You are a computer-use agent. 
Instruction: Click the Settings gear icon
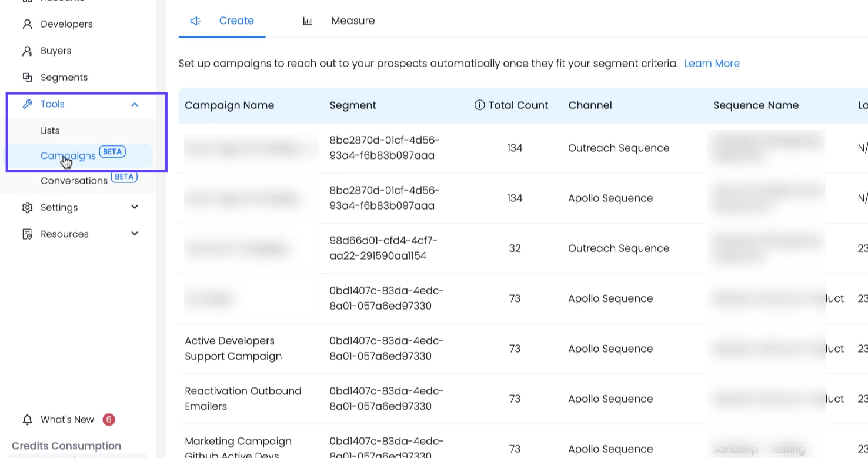(x=27, y=208)
